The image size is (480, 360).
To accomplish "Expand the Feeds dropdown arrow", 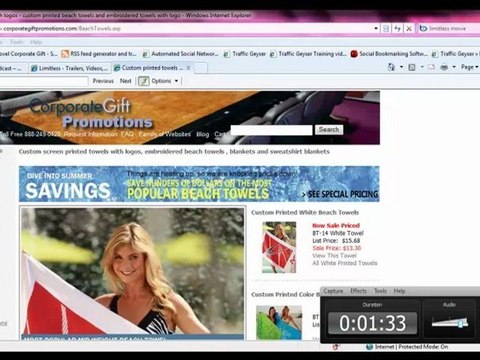I will (x=422, y=67).
